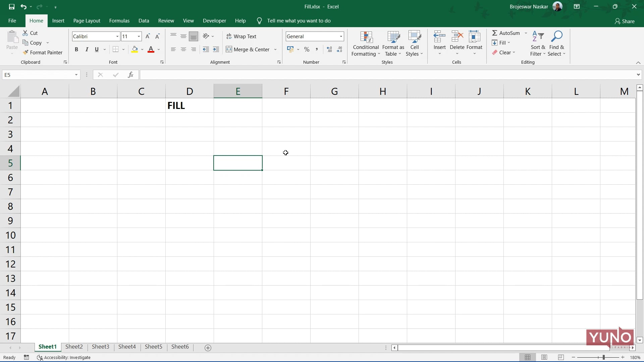Click the Home ribbon tab
Image resolution: width=644 pixels, height=362 pixels.
pyautogui.click(x=36, y=20)
